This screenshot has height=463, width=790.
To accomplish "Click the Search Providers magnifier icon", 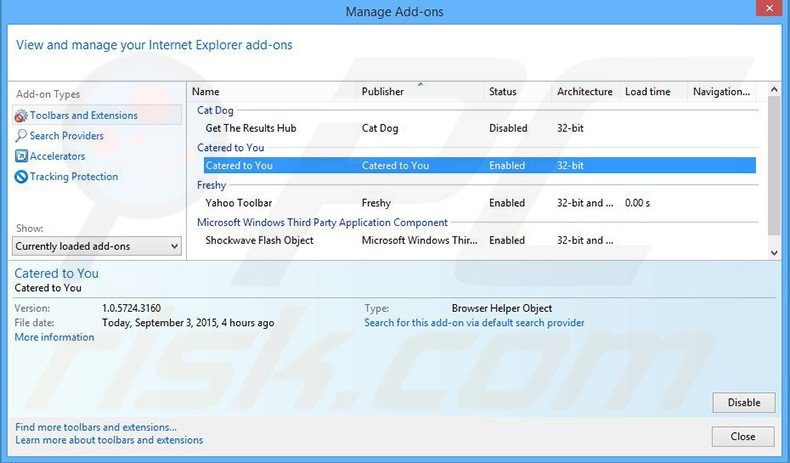I will point(21,136).
